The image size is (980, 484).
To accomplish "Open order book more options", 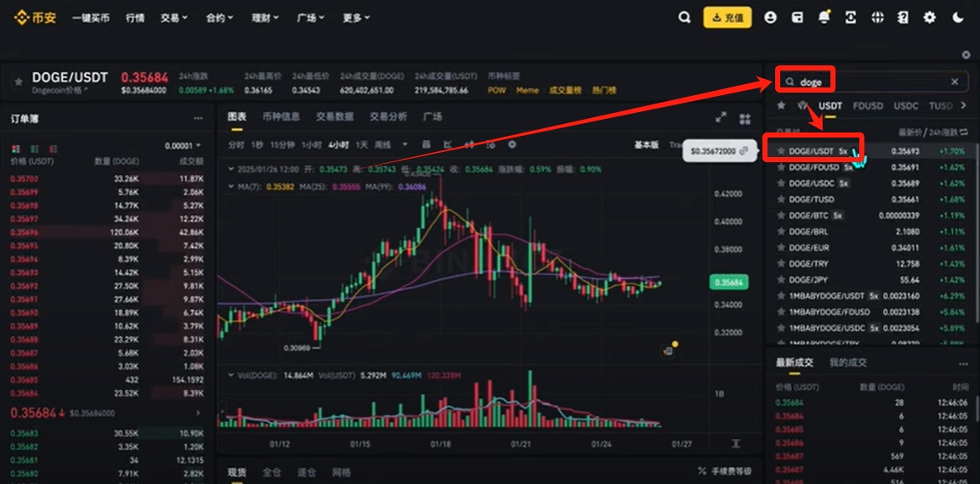I will pos(198,119).
